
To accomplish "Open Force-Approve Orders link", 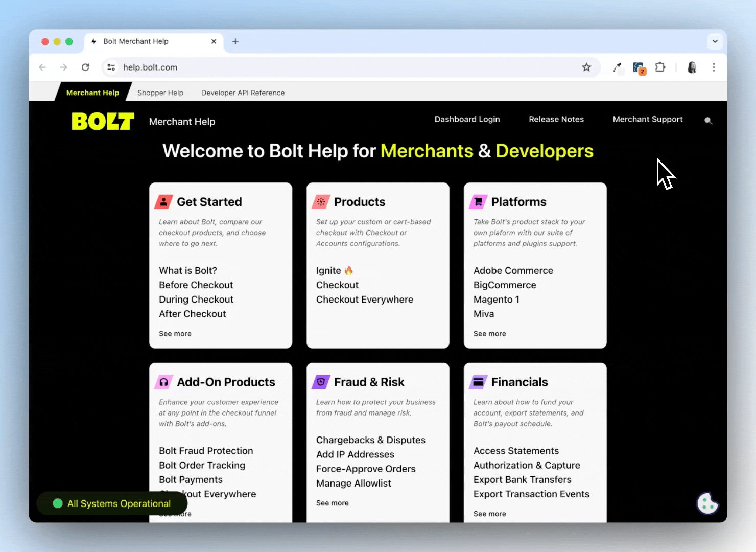I will click(x=366, y=468).
